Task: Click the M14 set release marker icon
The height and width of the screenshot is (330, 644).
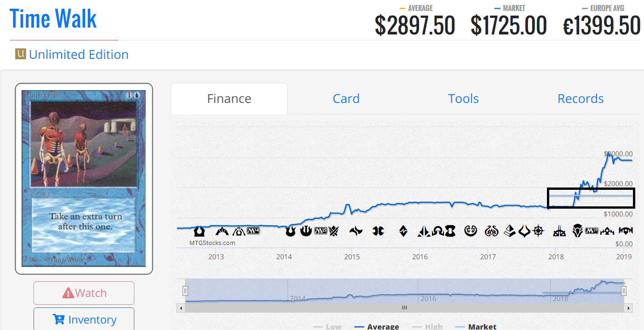Action: (253, 230)
